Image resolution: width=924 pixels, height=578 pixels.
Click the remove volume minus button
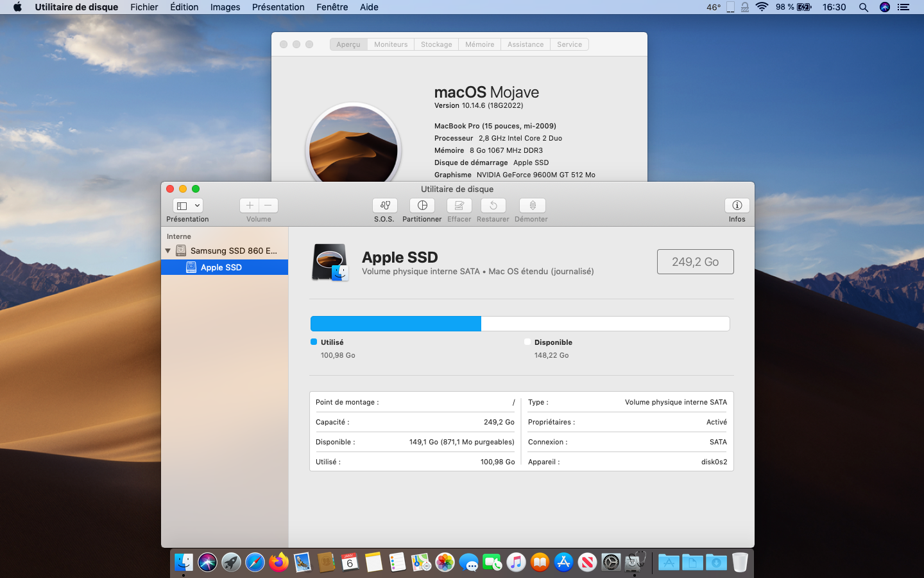268,206
